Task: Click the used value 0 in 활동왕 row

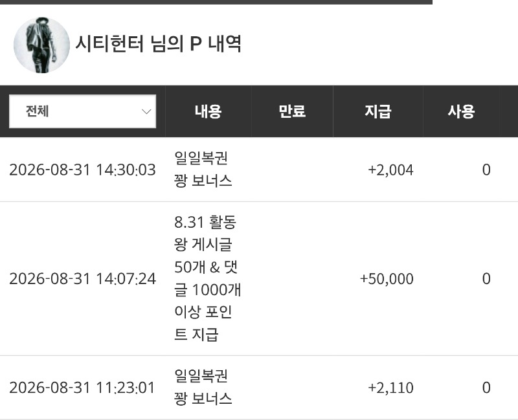Action: tap(486, 279)
